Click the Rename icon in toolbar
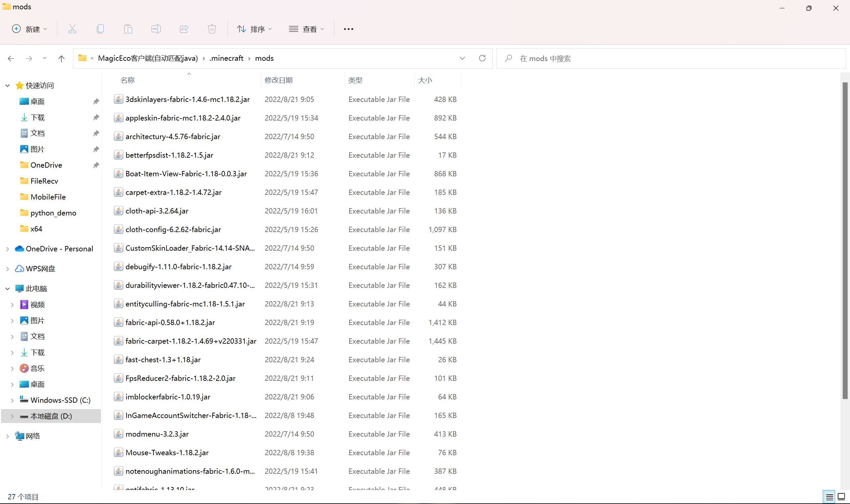The height and width of the screenshot is (504, 850). point(156,29)
